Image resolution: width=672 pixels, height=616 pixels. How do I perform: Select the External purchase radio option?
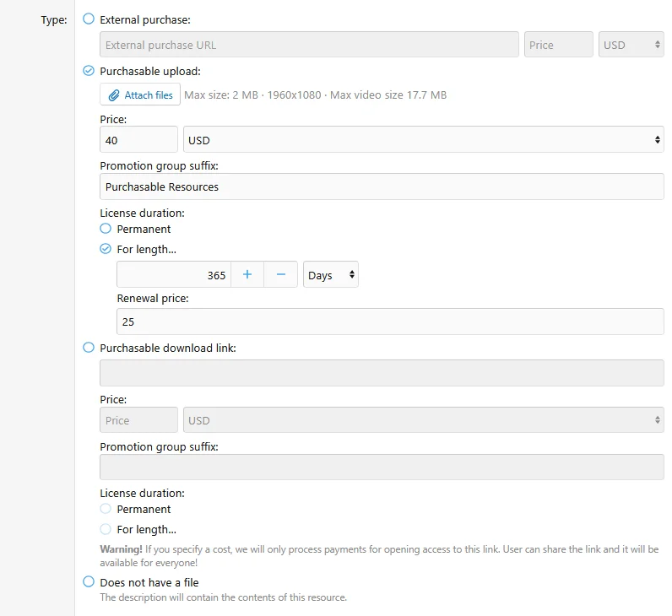tap(89, 19)
